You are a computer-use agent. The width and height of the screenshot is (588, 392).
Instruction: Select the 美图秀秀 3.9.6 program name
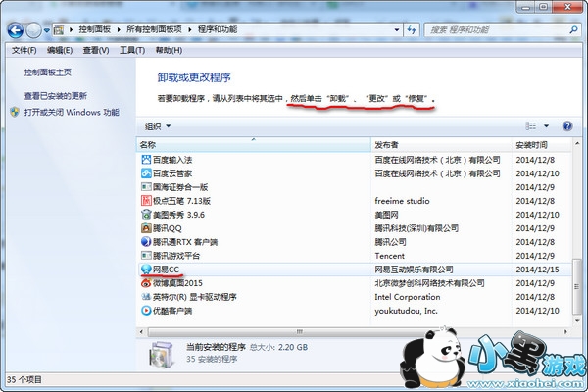(178, 215)
